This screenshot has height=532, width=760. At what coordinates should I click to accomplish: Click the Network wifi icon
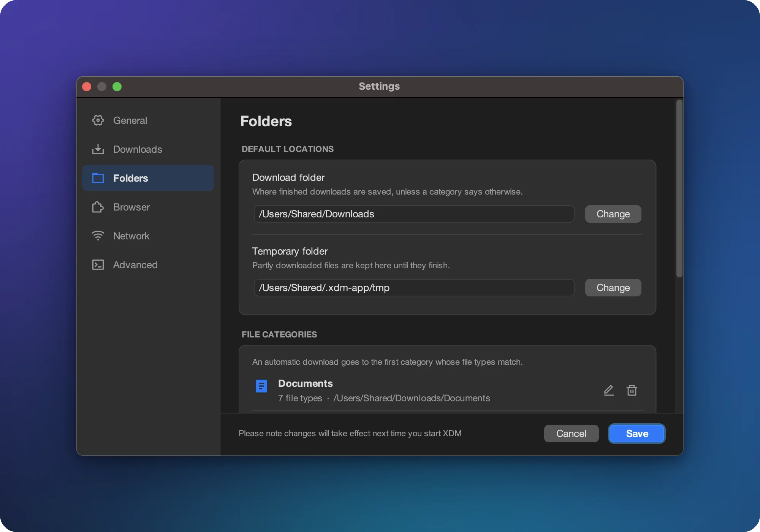(x=98, y=236)
